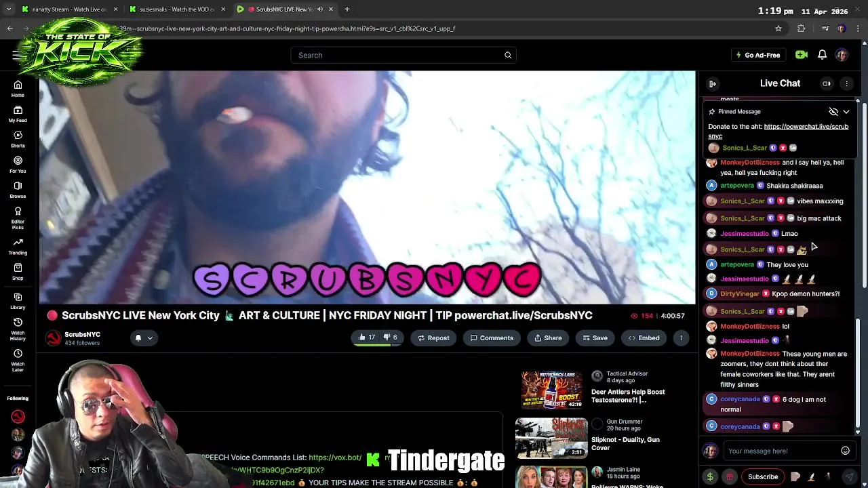Toggle the channel notification bell
Screen dimensions: 868x488
click(x=138, y=338)
